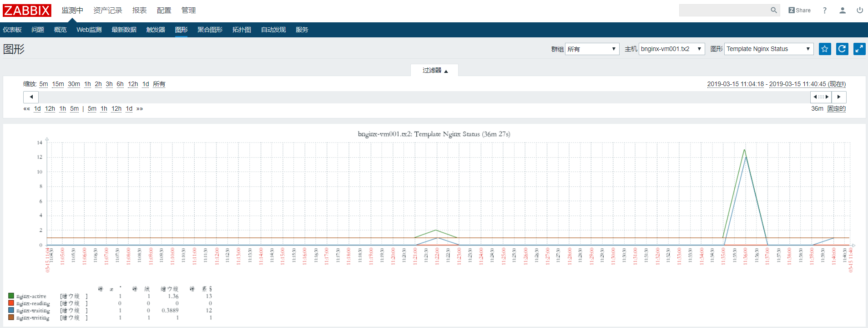Click the date range link at top right

[777, 84]
